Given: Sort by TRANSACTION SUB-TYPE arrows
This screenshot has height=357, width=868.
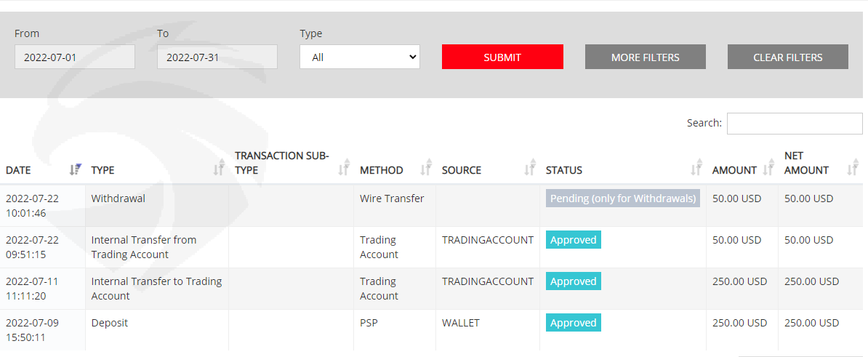Looking at the screenshot, I should coord(343,167).
